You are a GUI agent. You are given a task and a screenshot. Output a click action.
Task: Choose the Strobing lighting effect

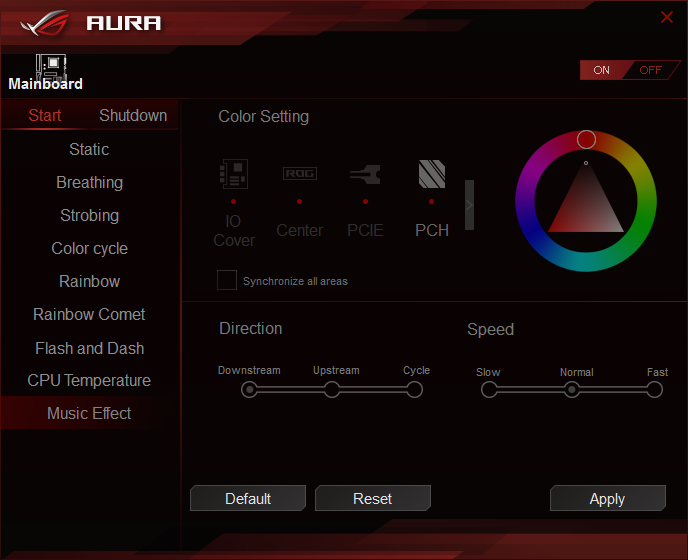[x=89, y=215]
